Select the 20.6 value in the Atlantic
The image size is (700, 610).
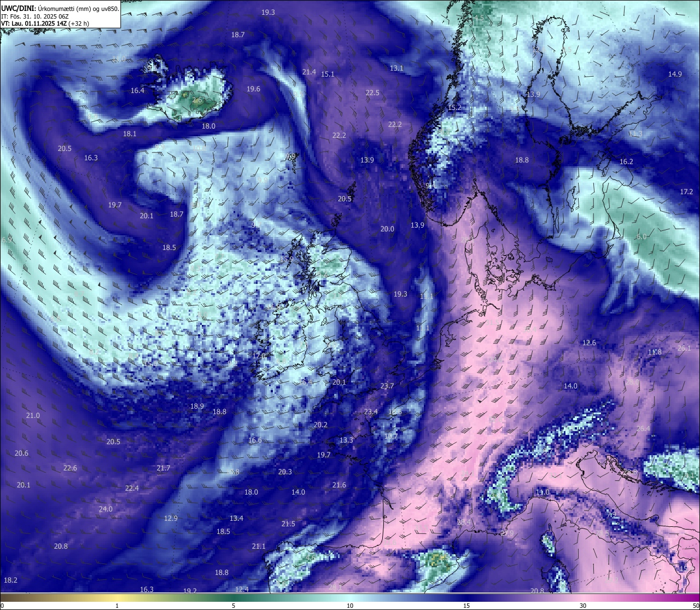[x=21, y=453]
